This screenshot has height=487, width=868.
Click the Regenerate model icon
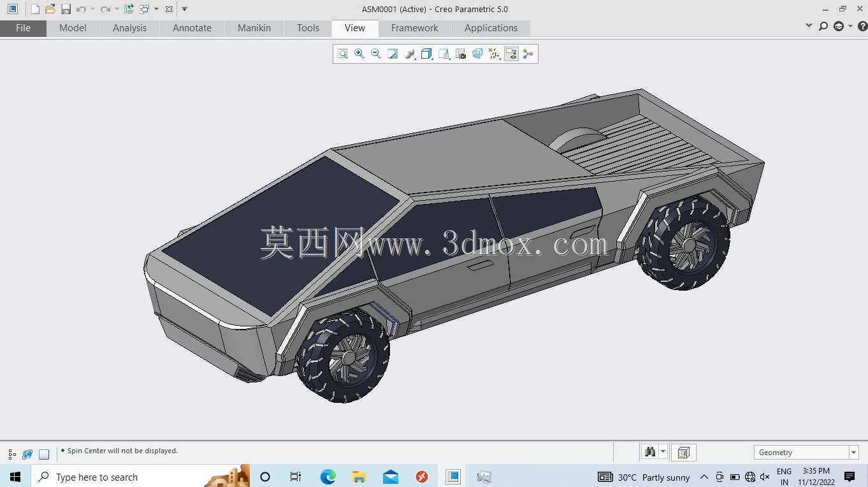[x=129, y=9]
